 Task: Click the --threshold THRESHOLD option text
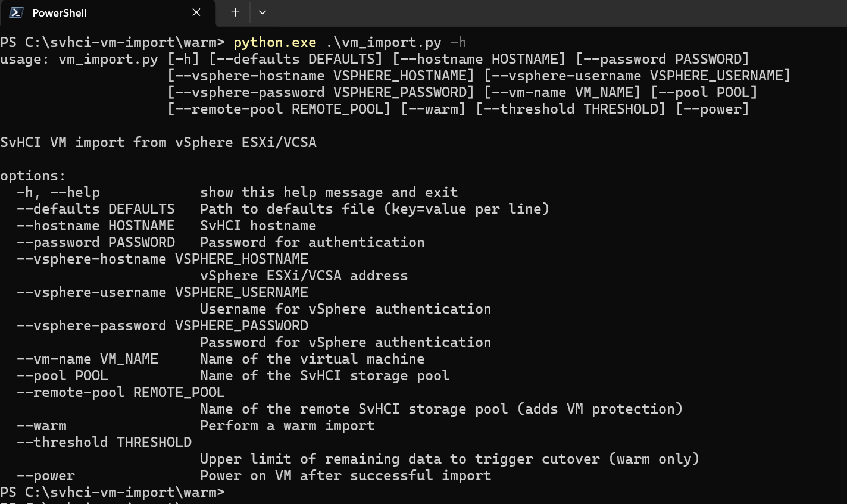point(104,442)
